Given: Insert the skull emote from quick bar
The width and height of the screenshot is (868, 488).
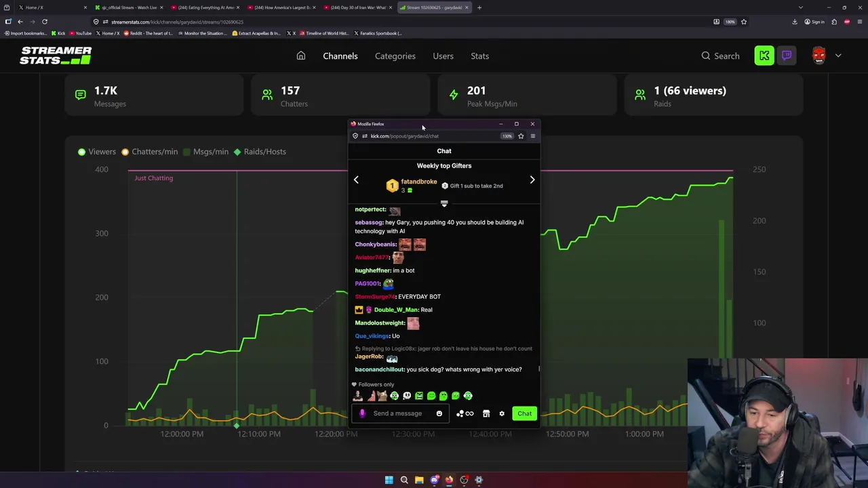Looking at the screenshot, I should tap(407, 396).
